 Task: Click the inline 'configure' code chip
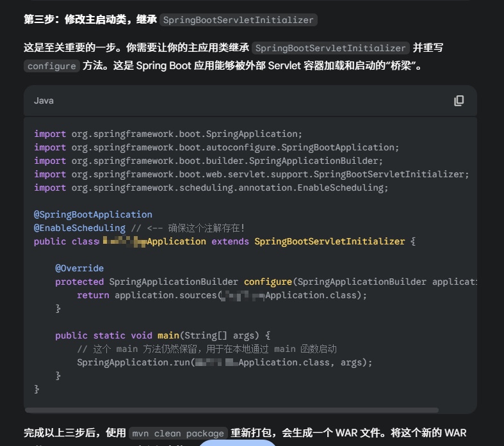(52, 66)
